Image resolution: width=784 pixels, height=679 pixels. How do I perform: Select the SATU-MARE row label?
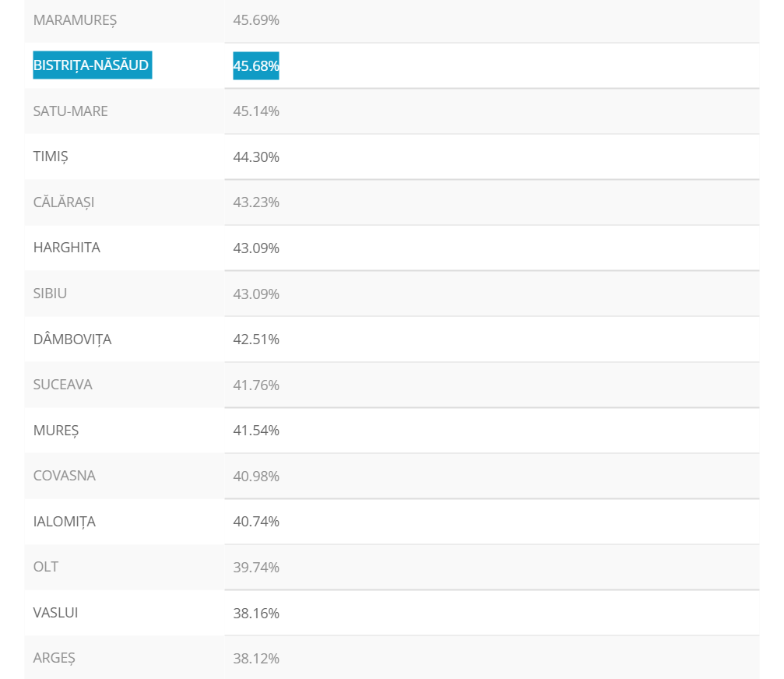click(71, 111)
